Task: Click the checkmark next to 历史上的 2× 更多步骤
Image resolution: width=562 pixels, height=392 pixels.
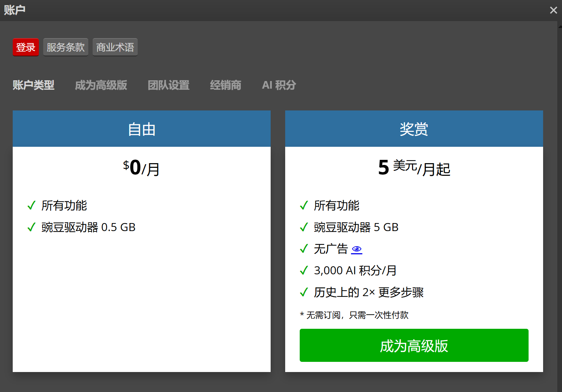Action: pos(304,292)
